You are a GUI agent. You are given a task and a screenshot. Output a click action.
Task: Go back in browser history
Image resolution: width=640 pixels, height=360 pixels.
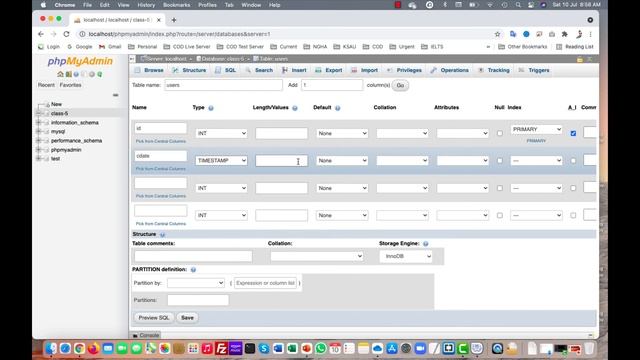pyautogui.click(x=41, y=34)
